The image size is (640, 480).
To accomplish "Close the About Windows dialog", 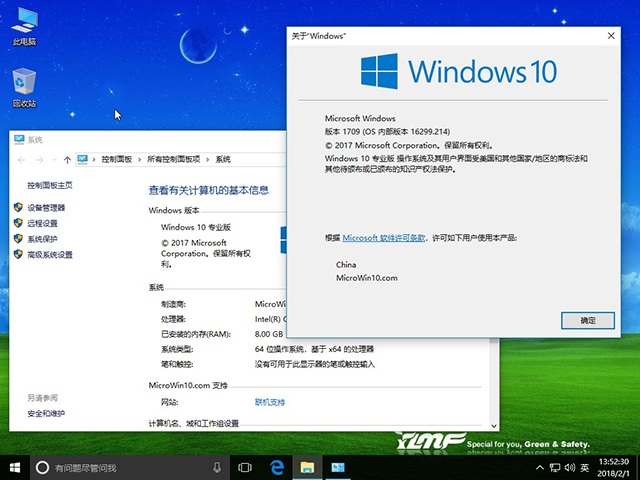I will (611, 36).
